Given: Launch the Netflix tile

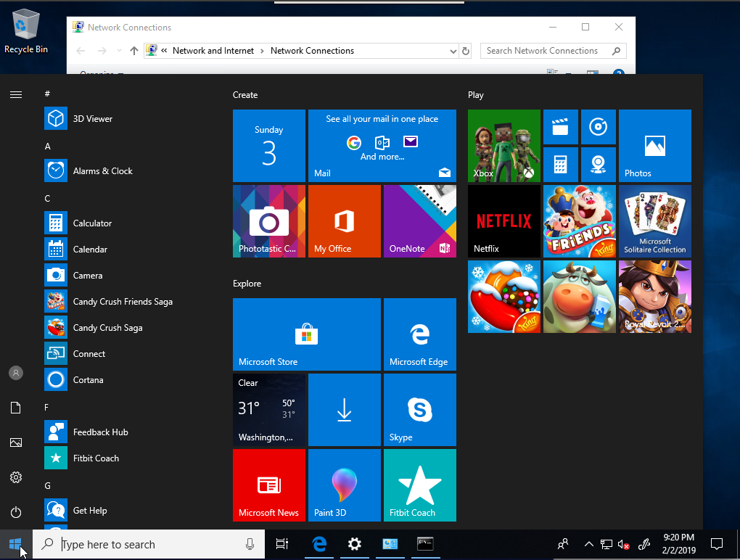Looking at the screenshot, I should (x=504, y=221).
